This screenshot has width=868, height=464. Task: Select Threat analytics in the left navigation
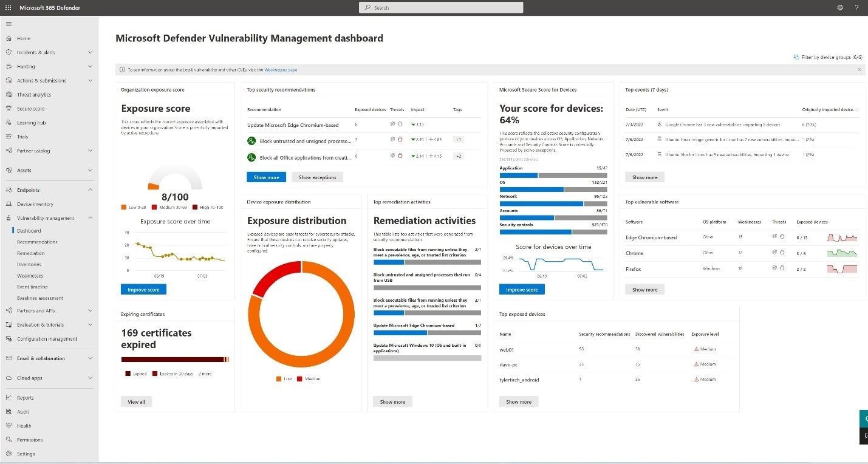coord(35,94)
